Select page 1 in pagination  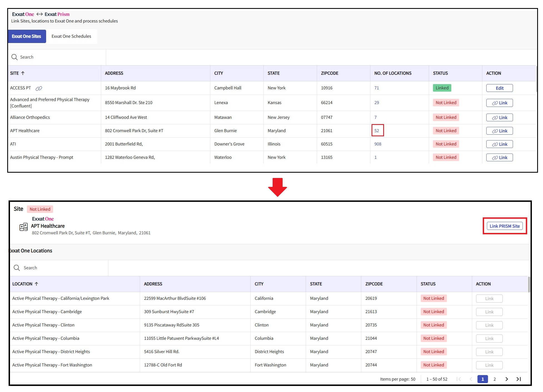pos(483,379)
